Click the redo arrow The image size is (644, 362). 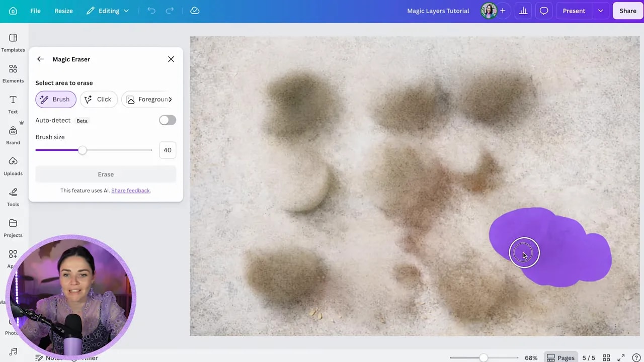tap(170, 11)
